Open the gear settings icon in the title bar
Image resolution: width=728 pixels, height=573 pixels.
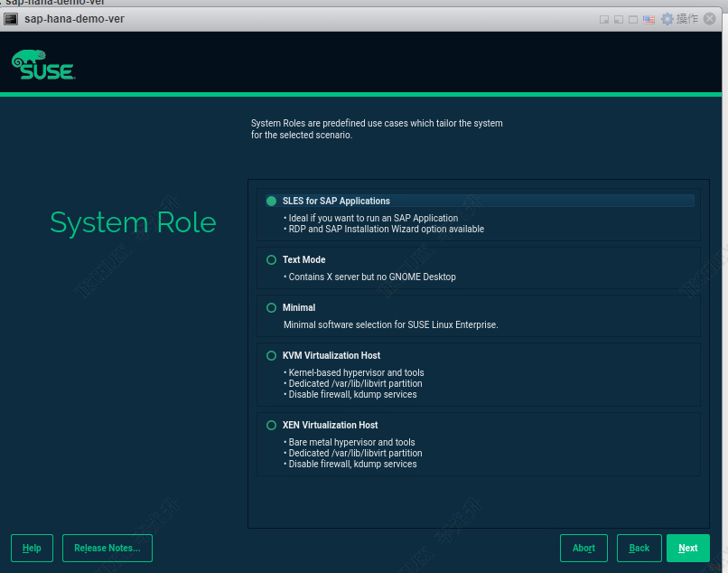pos(667,19)
